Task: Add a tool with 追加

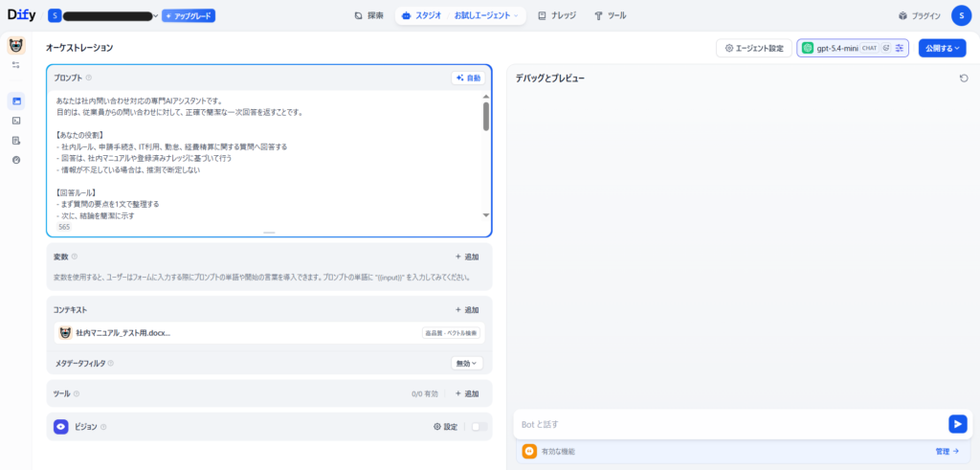Action: 467,393
